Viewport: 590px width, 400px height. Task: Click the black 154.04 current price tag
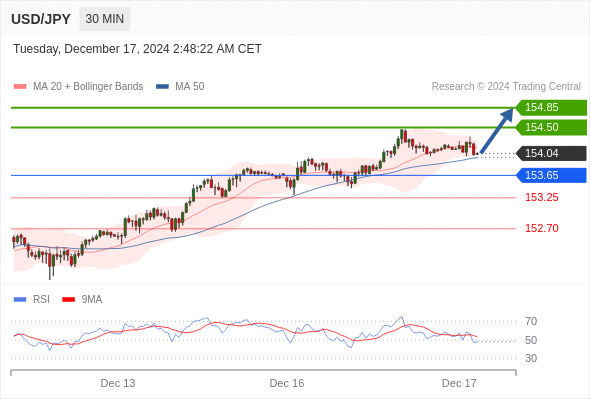point(551,154)
